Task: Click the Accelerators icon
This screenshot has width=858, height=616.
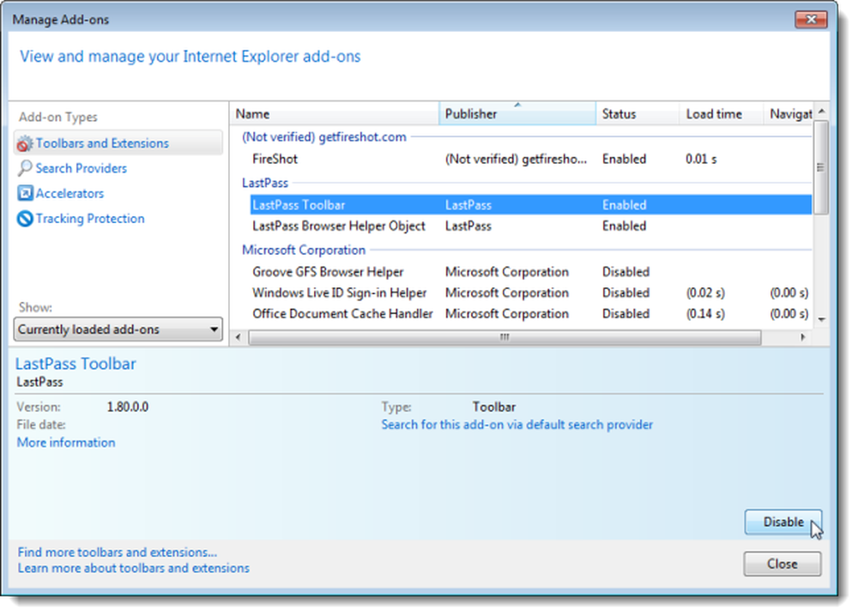Action: 25,193
